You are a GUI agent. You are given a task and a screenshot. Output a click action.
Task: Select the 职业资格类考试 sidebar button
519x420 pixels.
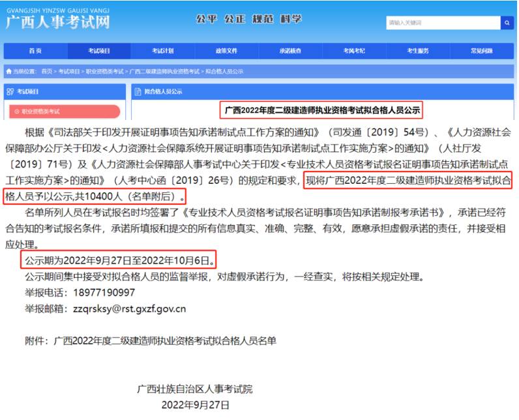coord(64,112)
